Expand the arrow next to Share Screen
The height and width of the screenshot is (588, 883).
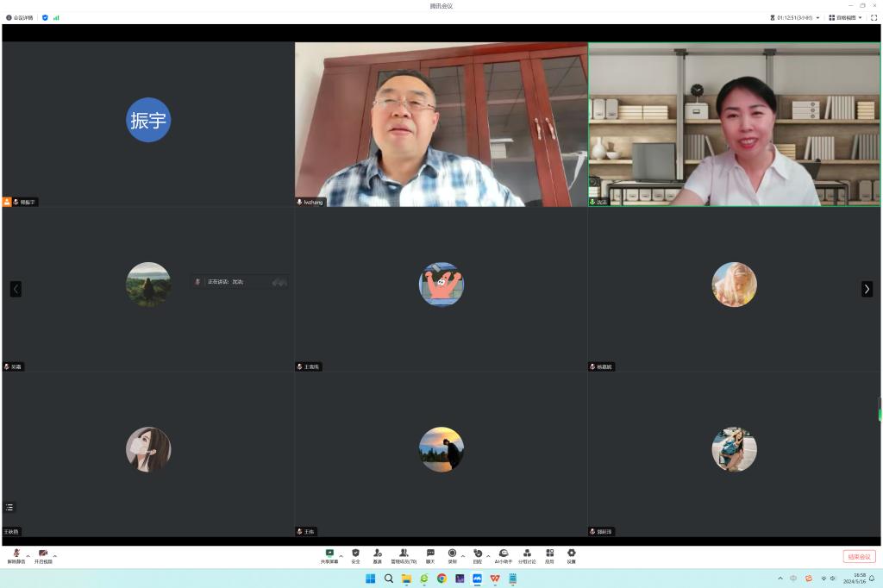341,556
